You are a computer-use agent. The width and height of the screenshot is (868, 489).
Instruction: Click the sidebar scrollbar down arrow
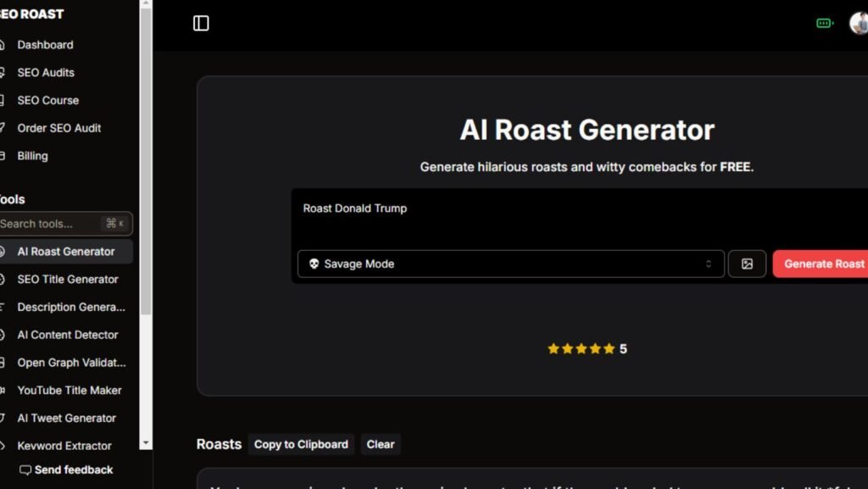point(146,443)
